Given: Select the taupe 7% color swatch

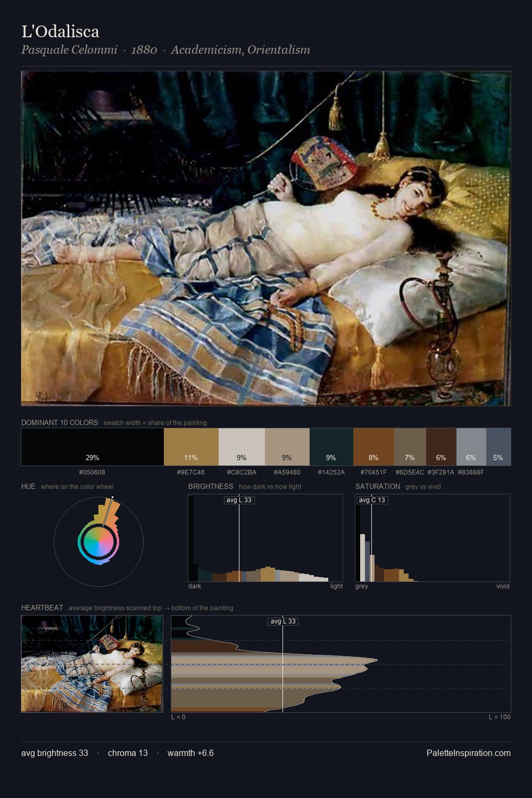Looking at the screenshot, I should point(410,447).
